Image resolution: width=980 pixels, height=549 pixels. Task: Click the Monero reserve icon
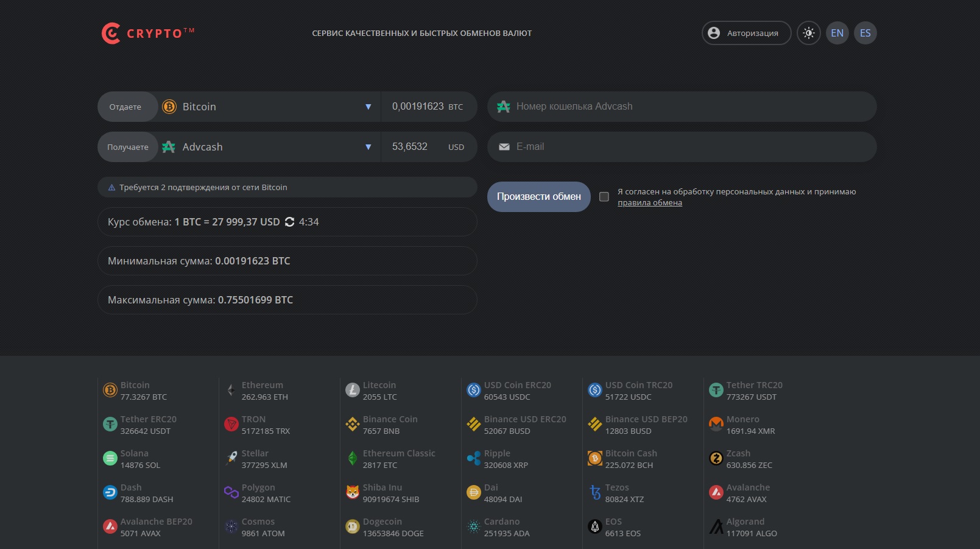point(716,424)
